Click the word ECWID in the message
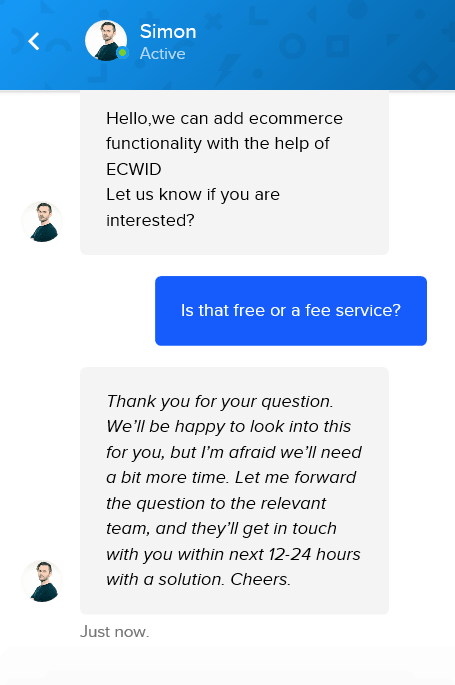Viewport: 455px width, 685px height. coord(134,170)
